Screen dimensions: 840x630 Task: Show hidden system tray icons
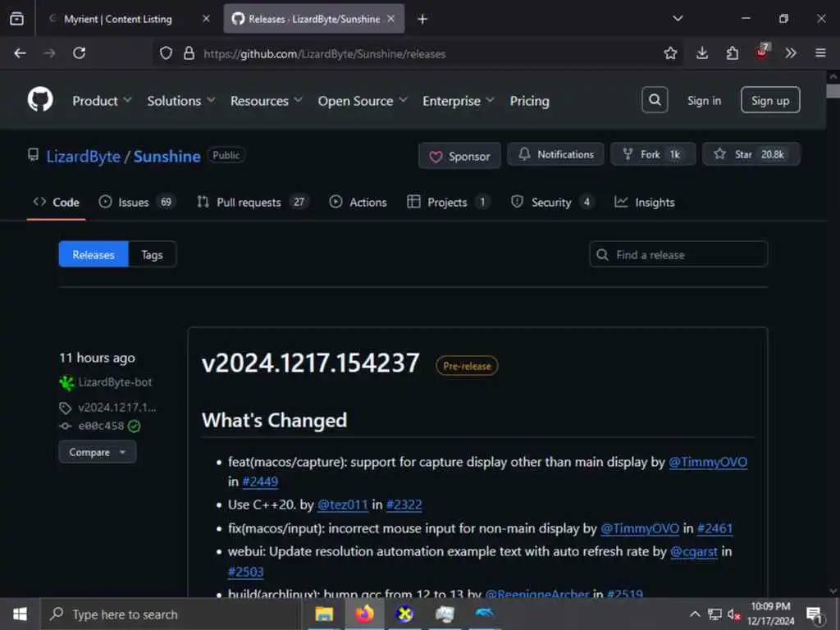pyautogui.click(x=694, y=614)
